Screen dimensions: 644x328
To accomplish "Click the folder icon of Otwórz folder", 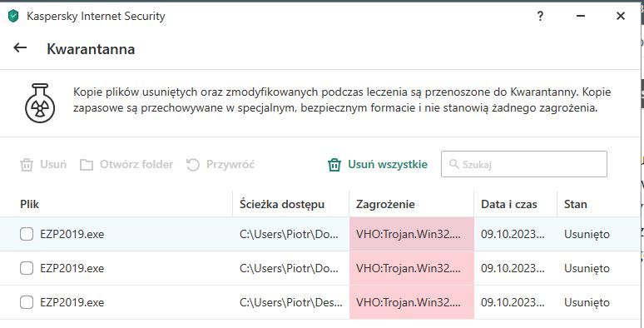I will tap(87, 165).
